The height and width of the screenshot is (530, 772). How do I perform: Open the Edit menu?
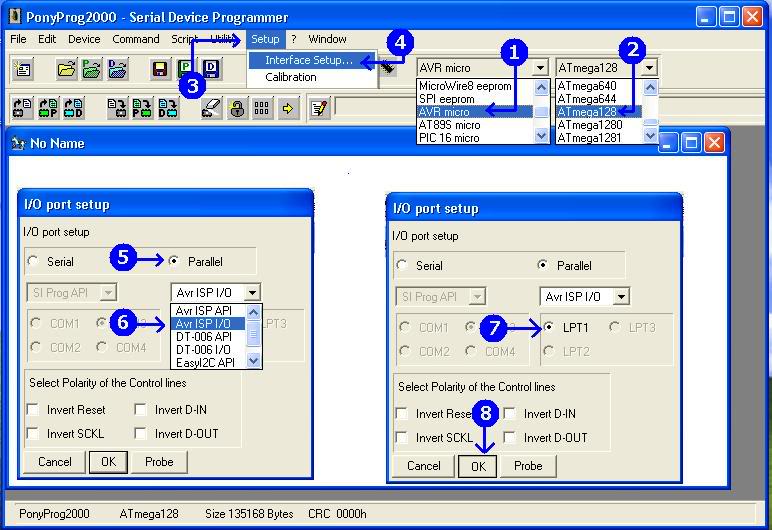[x=47, y=39]
